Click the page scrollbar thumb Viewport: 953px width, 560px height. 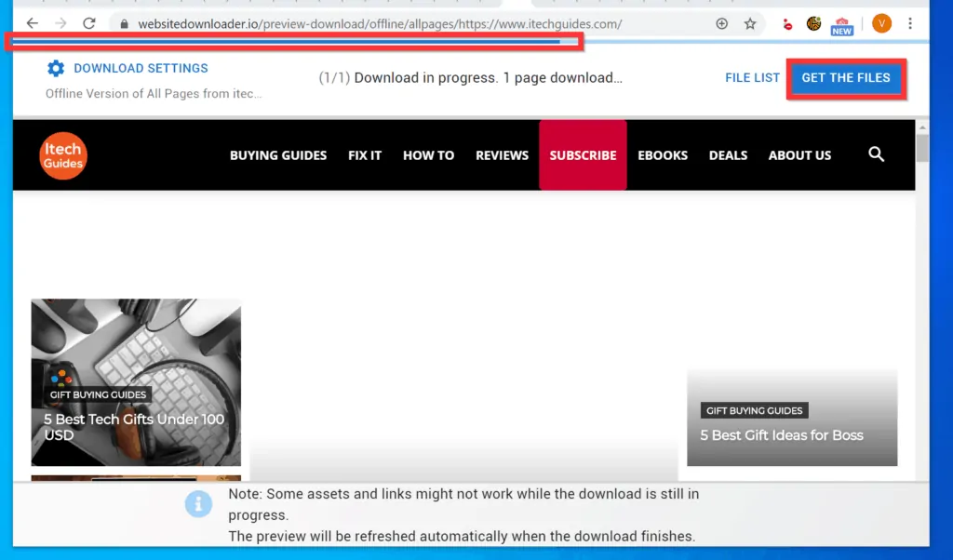tap(922, 148)
